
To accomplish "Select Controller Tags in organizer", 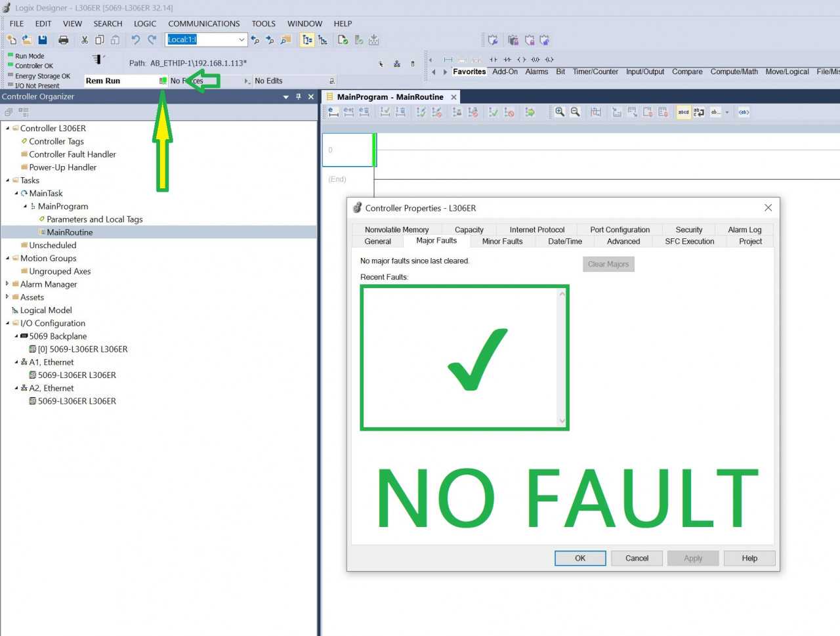I will 56,141.
